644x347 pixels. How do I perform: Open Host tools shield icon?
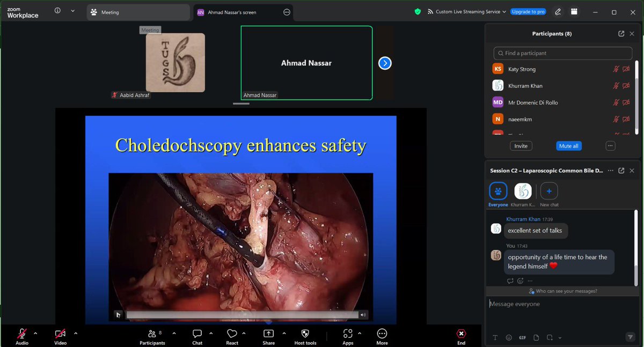pyautogui.click(x=305, y=333)
